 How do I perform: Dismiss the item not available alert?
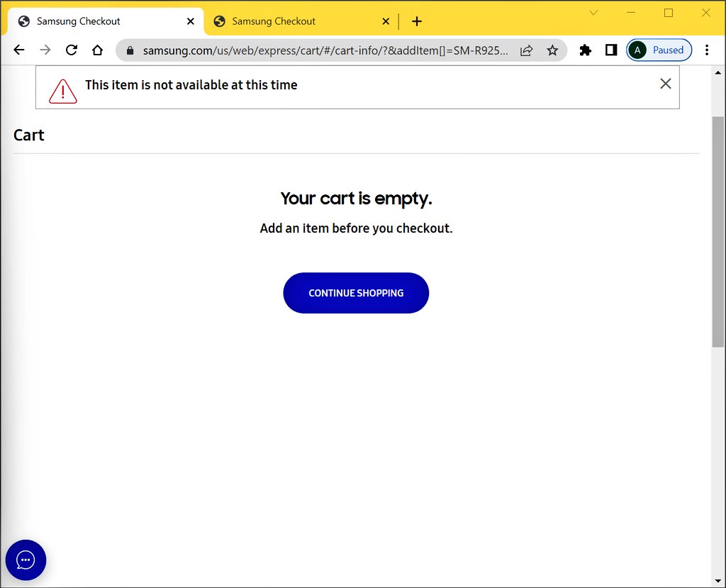click(665, 84)
